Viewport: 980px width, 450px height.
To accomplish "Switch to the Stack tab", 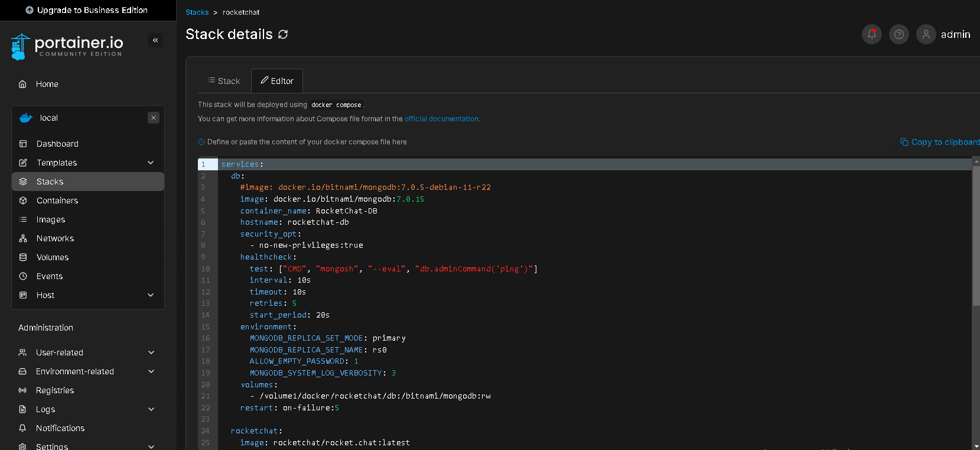I will pyautogui.click(x=224, y=81).
